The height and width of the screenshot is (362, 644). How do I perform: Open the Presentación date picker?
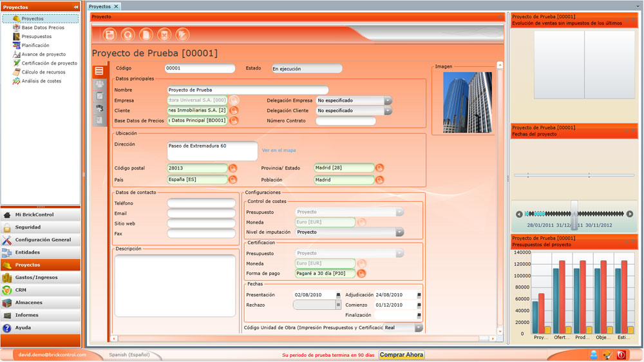coord(339,295)
